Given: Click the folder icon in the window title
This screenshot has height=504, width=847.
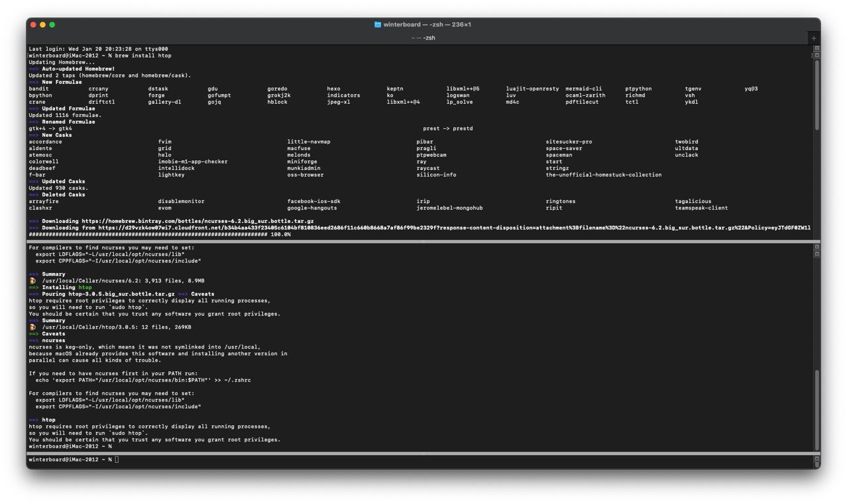Looking at the screenshot, I should pos(377,24).
